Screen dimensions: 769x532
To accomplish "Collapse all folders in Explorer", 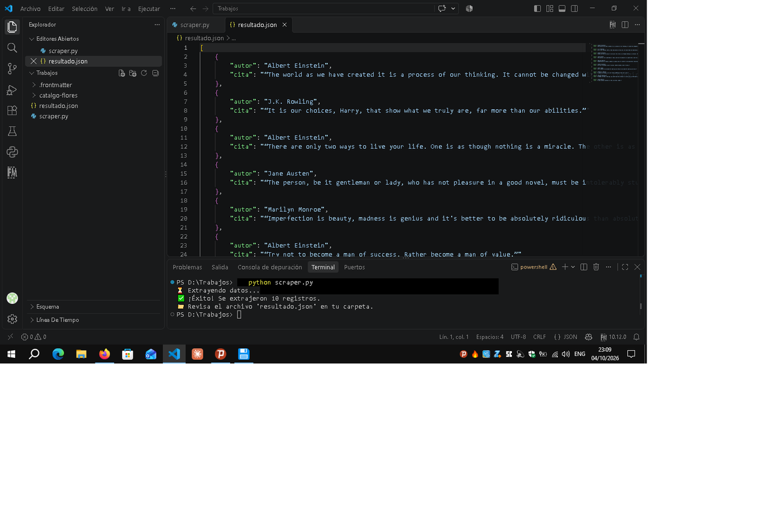I will coord(155,73).
